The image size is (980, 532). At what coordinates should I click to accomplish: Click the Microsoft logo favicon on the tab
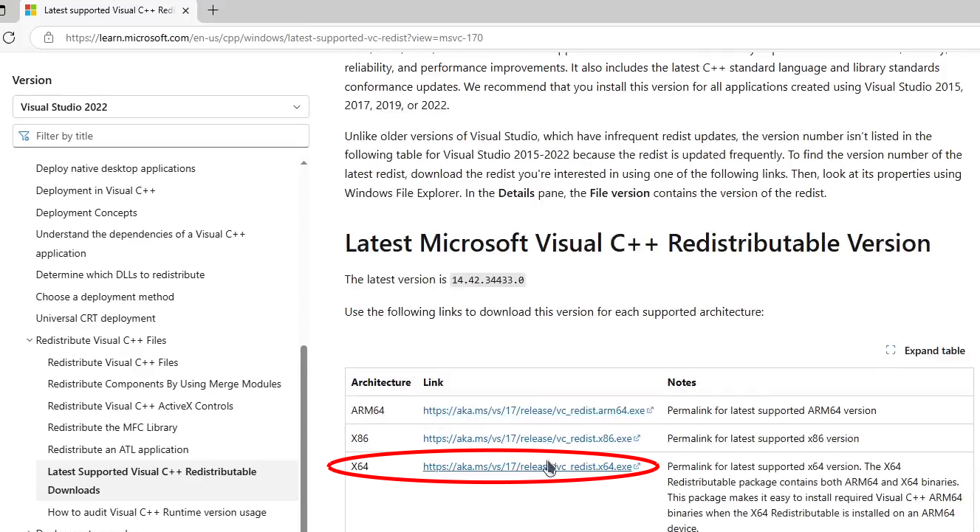pos(31,10)
